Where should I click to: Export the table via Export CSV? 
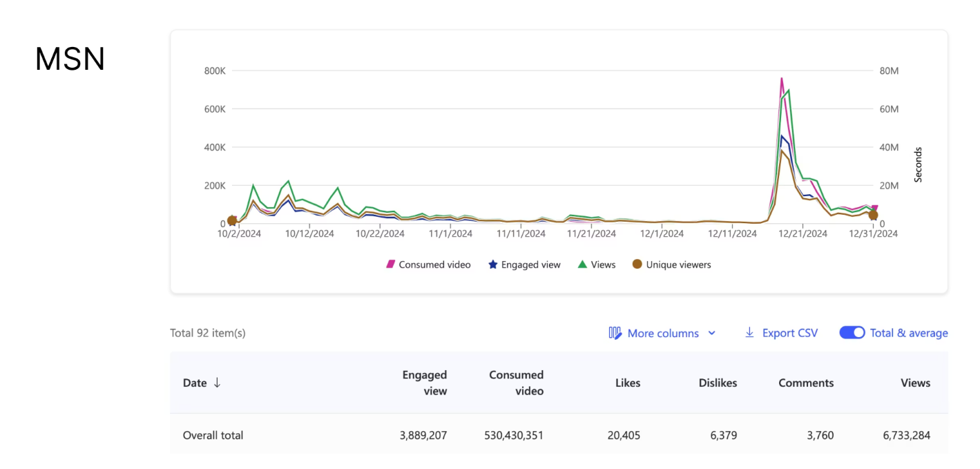pos(781,333)
